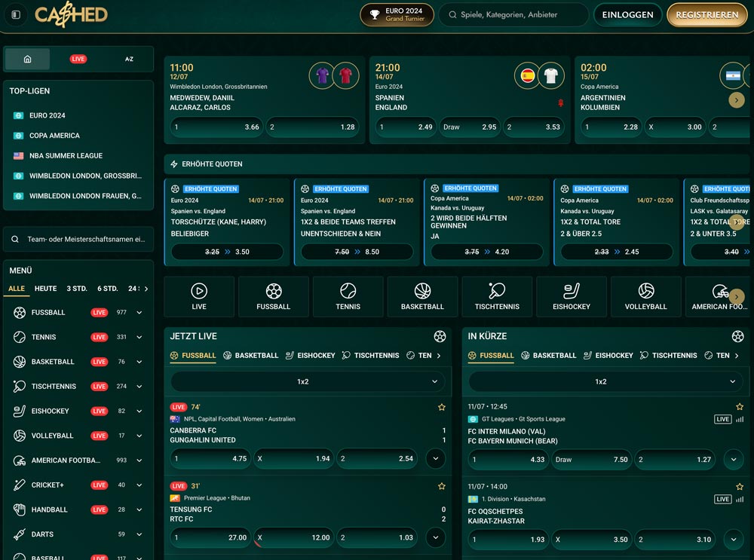Switch Jetzt Live to the TISCHTENNIS tab

coord(371,355)
